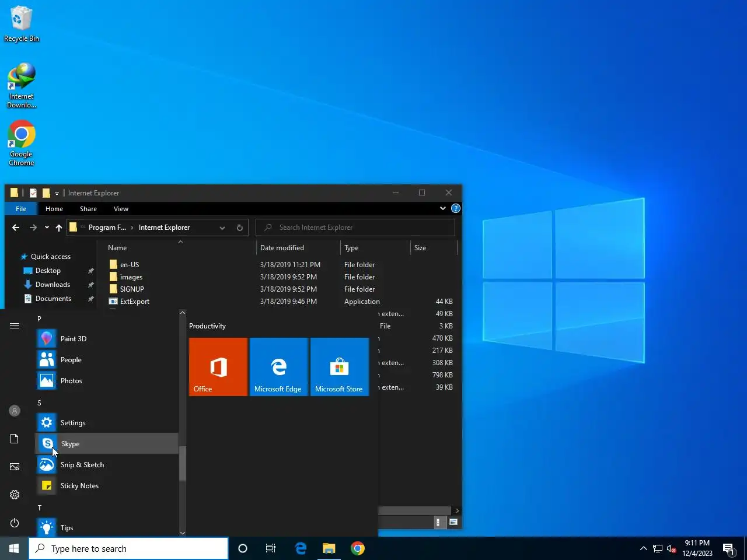Open the Photos app
This screenshot has height=560, width=747.
(x=107, y=381)
